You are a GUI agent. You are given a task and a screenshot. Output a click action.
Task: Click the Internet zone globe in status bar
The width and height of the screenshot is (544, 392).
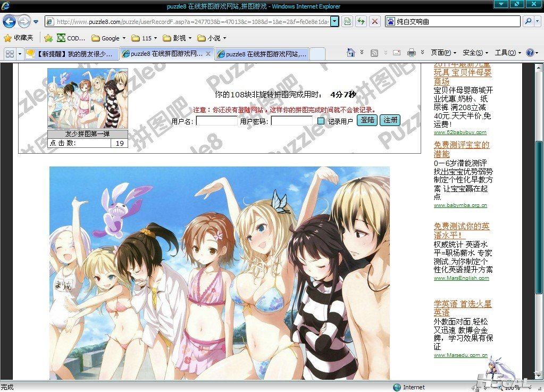click(397, 387)
